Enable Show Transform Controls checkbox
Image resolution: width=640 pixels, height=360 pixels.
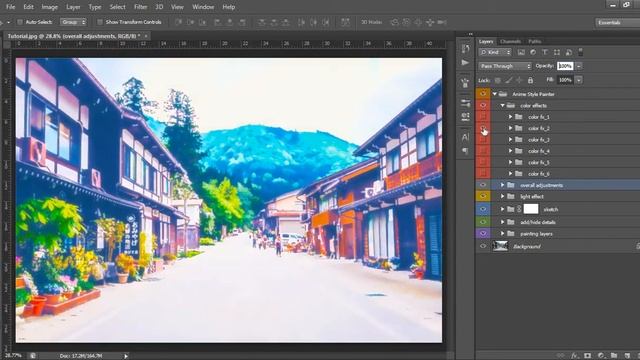tap(100, 22)
